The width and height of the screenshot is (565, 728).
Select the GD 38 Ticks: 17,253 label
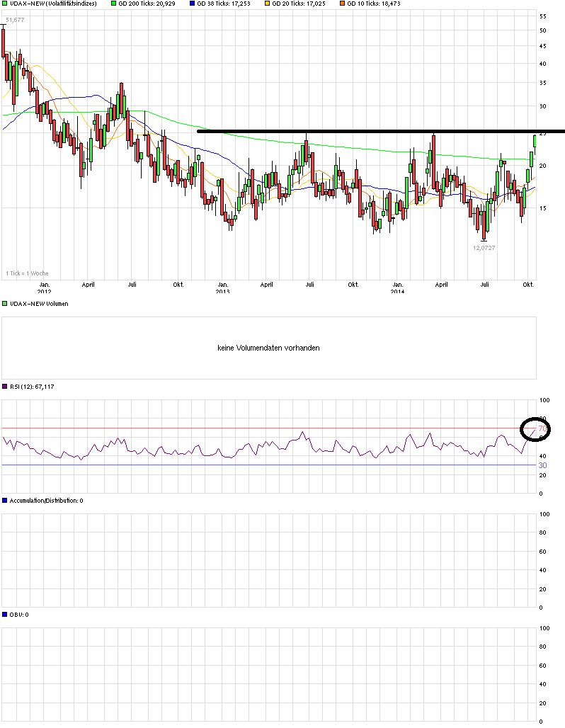click(223, 4)
